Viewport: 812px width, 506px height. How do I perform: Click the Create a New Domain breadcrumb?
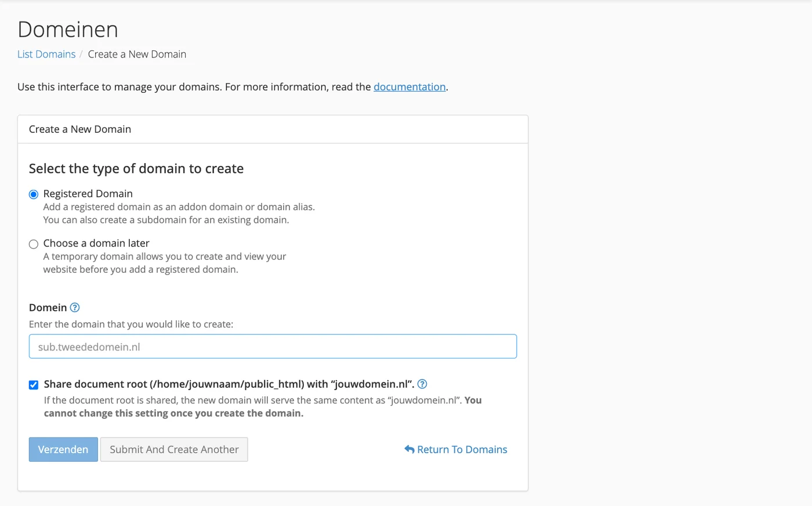(137, 54)
